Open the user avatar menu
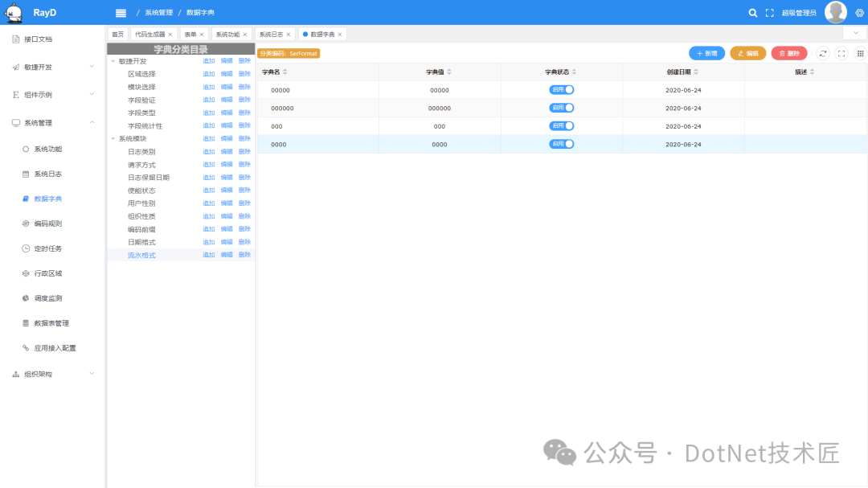Viewport: 868px width, 488px height. 835,12
